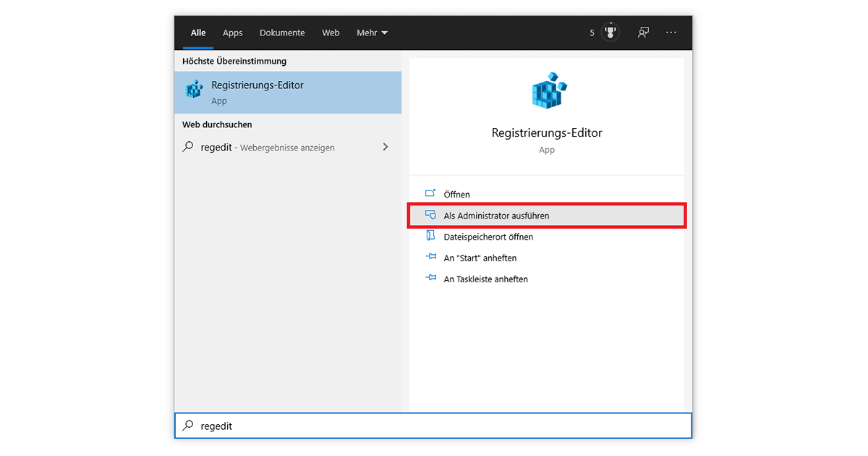This screenshot has height=456, width=868.
Task: Click the Öffnen launch icon
Action: 430,194
